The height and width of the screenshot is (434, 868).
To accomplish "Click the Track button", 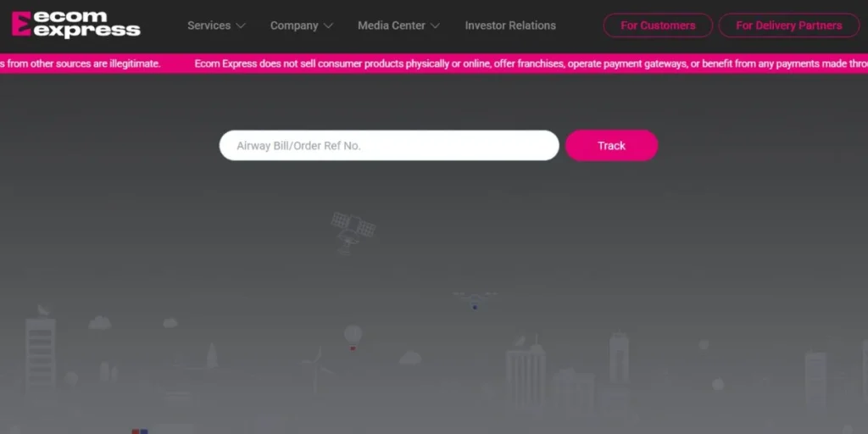I will tap(612, 146).
